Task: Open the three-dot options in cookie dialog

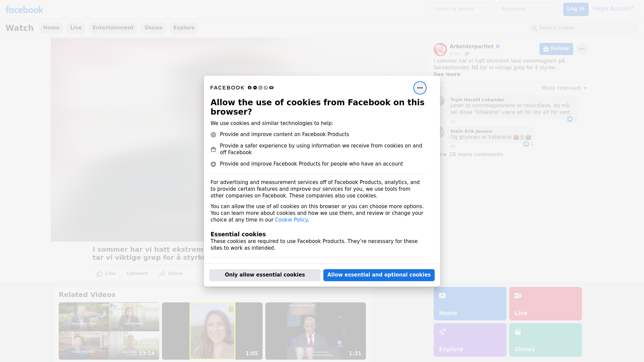Action: click(x=420, y=88)
